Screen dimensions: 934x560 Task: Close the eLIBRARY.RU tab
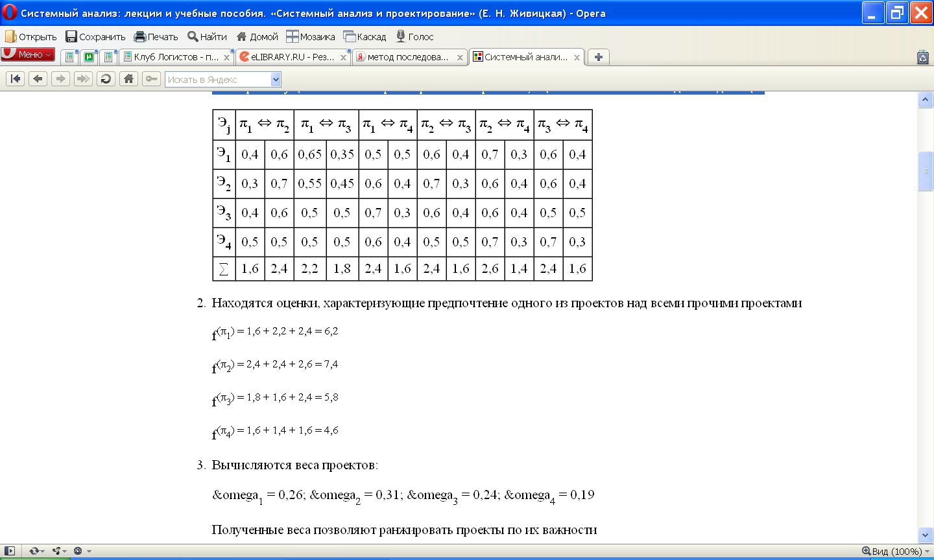tap(343, 58)
